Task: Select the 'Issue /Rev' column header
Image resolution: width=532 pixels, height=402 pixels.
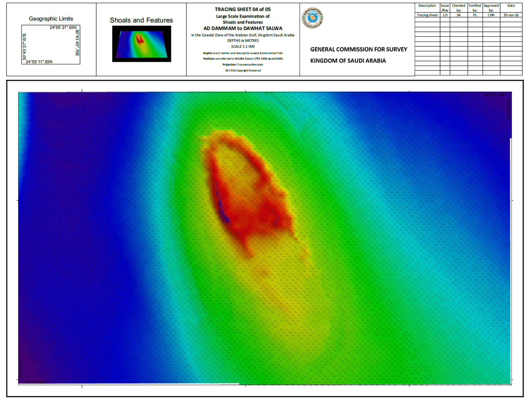Action: point(445,8)
